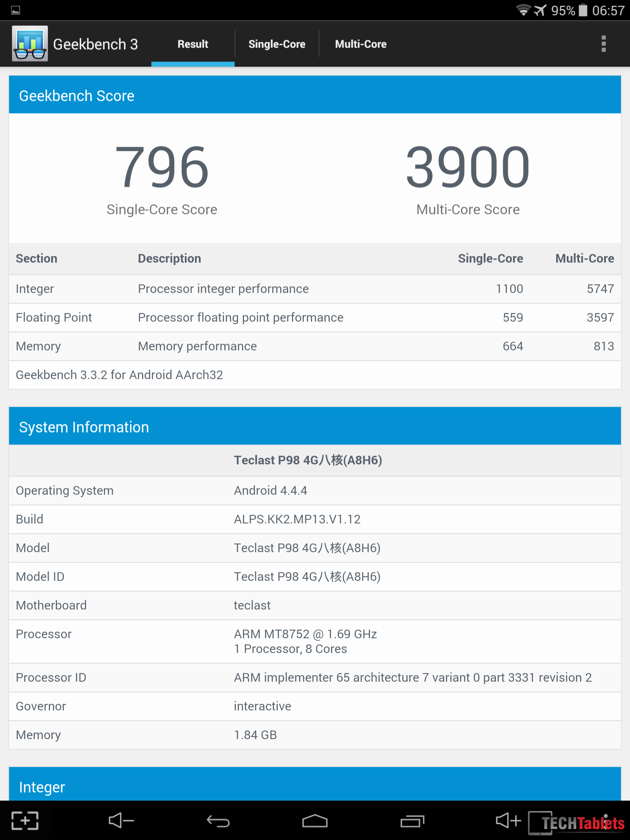
Task: Tap the Geekbench 3 app icon
Action: pyautogui.click(x=30, y=44)
